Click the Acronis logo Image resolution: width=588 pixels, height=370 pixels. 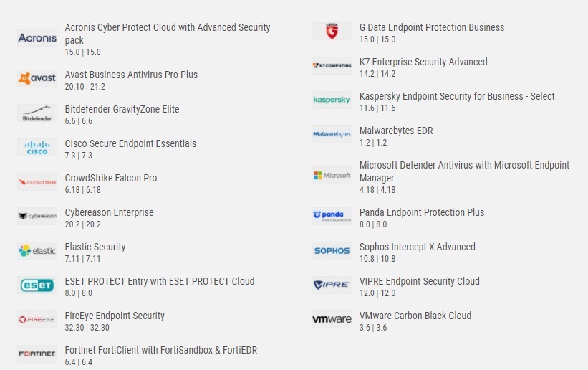click(x=37, y=38)
